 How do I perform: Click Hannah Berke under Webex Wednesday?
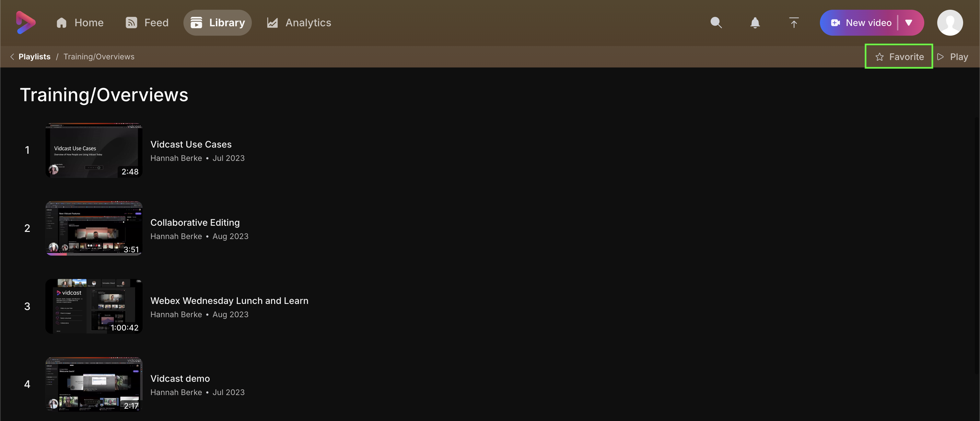(176, 314)
